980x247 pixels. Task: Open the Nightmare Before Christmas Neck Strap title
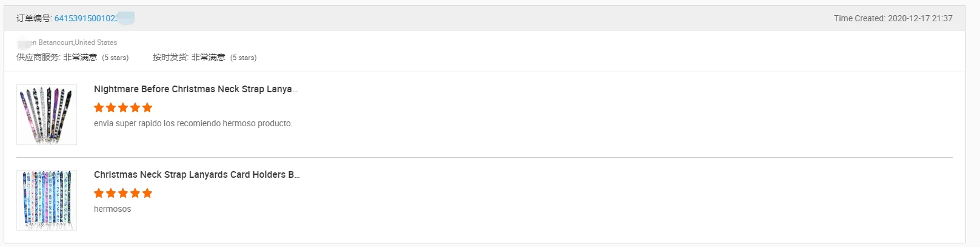(x=195, y=89)
